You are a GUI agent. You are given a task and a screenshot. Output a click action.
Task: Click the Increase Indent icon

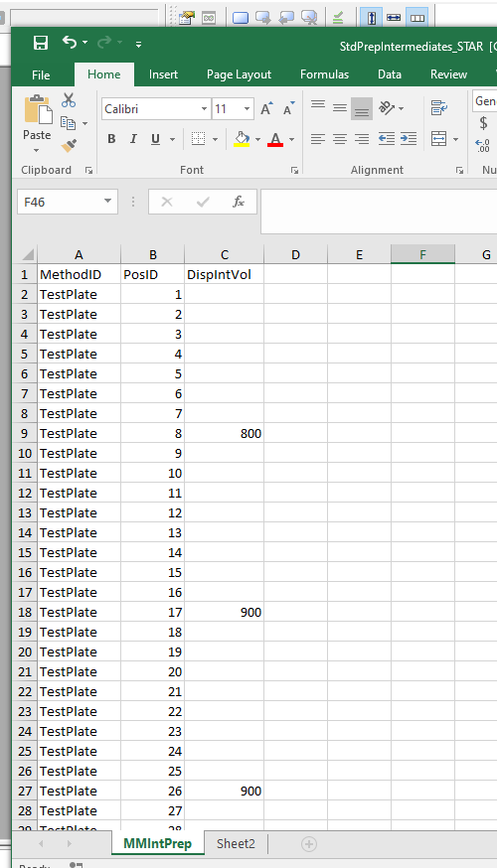point(409,138)
